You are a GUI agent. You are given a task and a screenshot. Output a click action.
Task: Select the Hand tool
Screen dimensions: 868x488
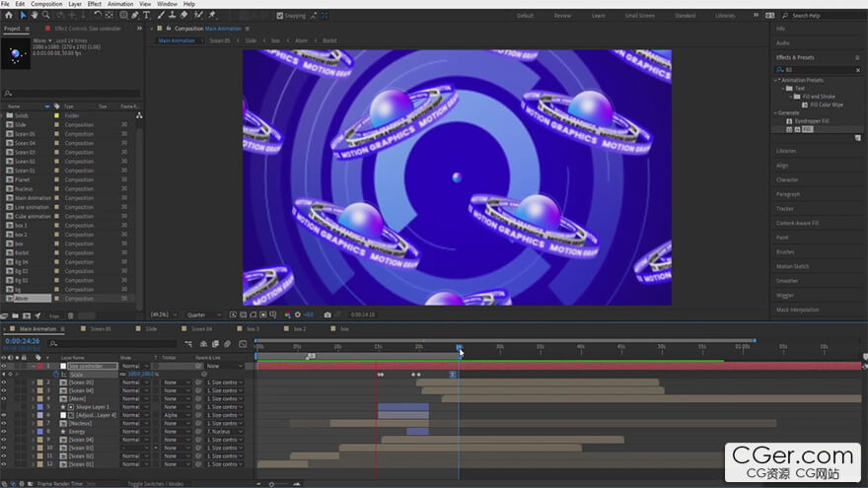click(x=35, y=16)
